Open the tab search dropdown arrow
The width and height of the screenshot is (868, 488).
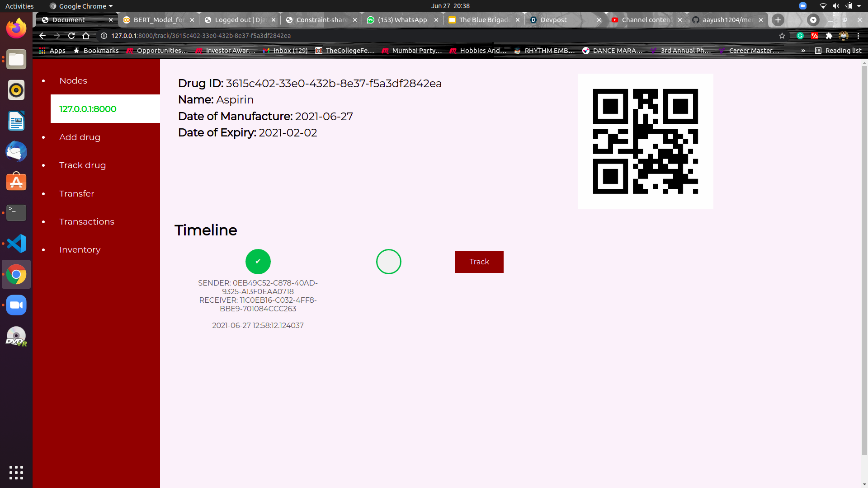click(x=813, y=20)
